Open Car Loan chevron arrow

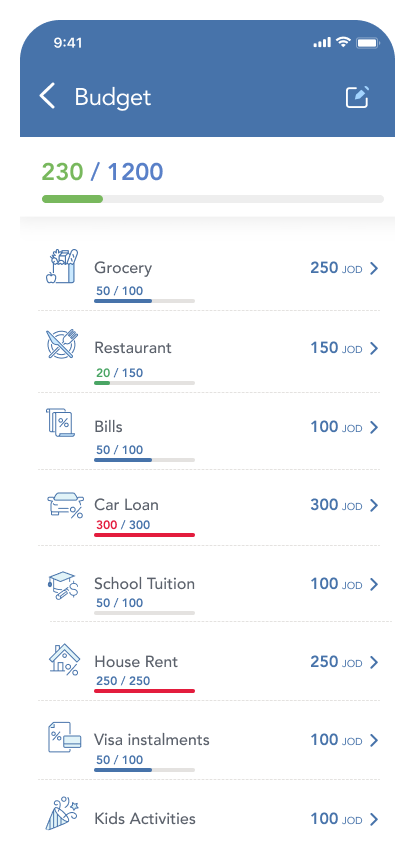(x=374, y=506)
